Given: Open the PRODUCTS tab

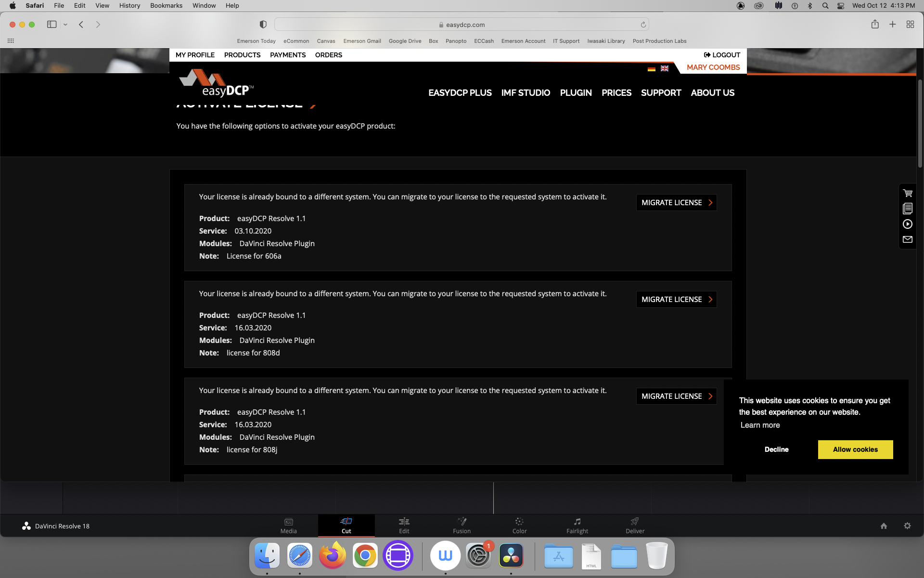Looking at the screenshot, I should click(x=242, y=55).
